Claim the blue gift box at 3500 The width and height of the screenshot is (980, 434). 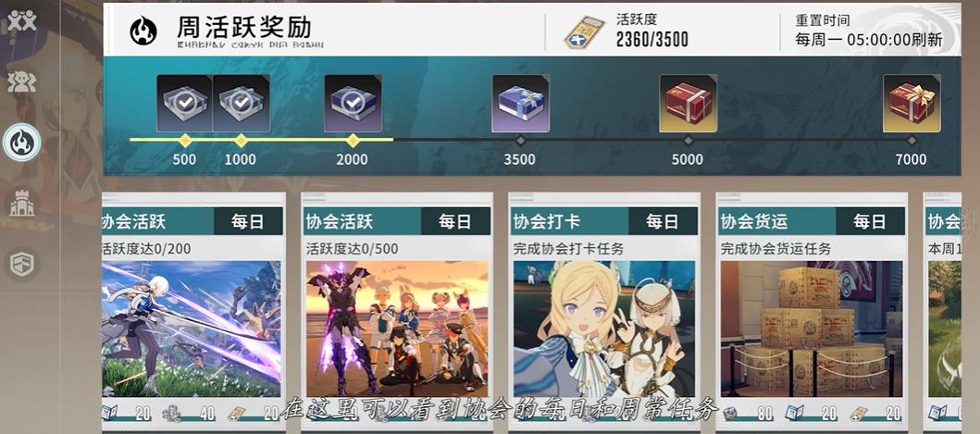pos(521,104)
